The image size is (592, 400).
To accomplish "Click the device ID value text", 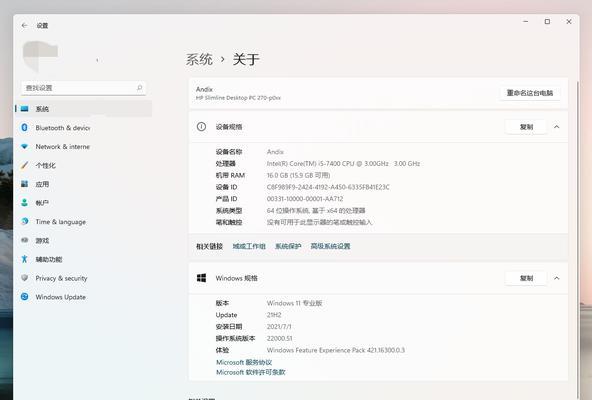I will (328, 187).
